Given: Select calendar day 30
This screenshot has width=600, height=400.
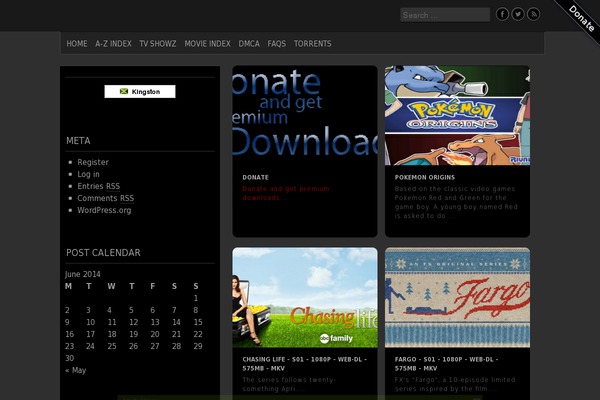Looking at the screenshot, I should pos(69,358).
